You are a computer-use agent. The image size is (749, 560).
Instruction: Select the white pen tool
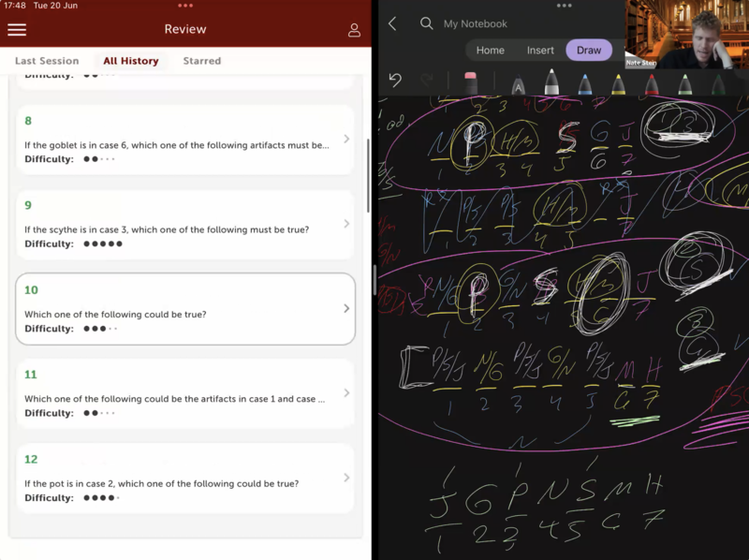pyautogui.click(x=552, y=83)
